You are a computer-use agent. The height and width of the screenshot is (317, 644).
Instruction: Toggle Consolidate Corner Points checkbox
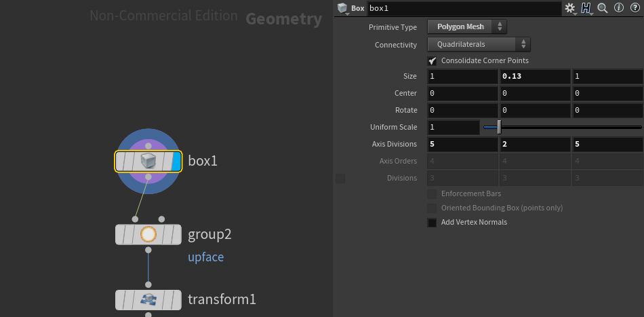(x=432, y=60)
